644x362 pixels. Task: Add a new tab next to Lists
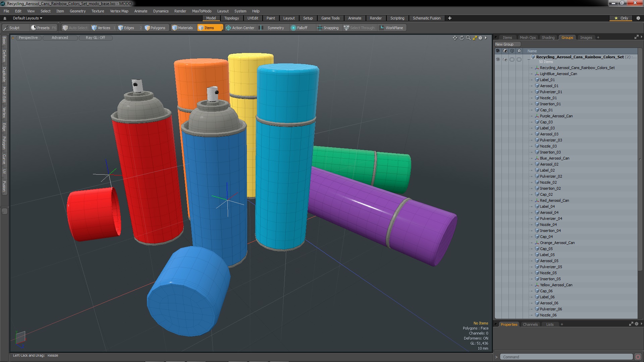(562, 324)
